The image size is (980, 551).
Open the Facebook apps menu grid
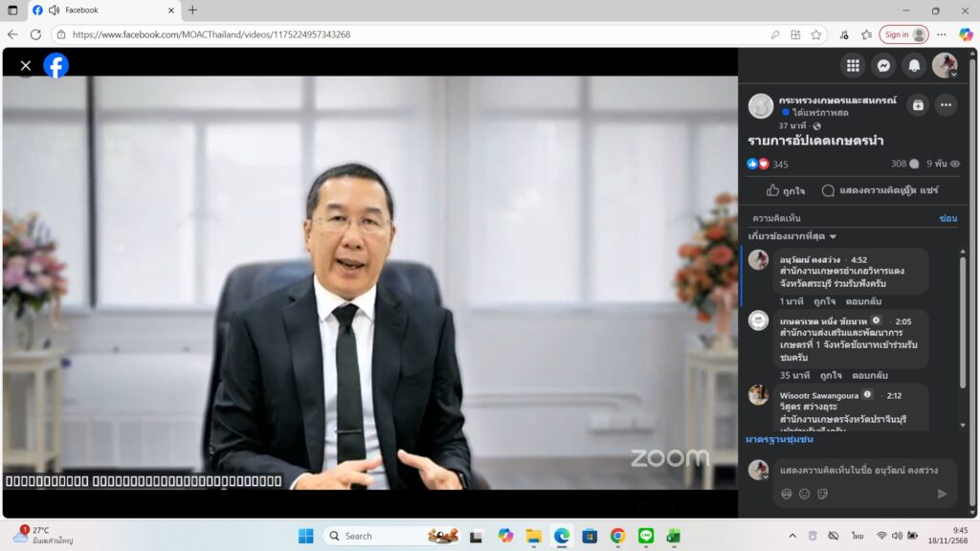tap(853, 65)
